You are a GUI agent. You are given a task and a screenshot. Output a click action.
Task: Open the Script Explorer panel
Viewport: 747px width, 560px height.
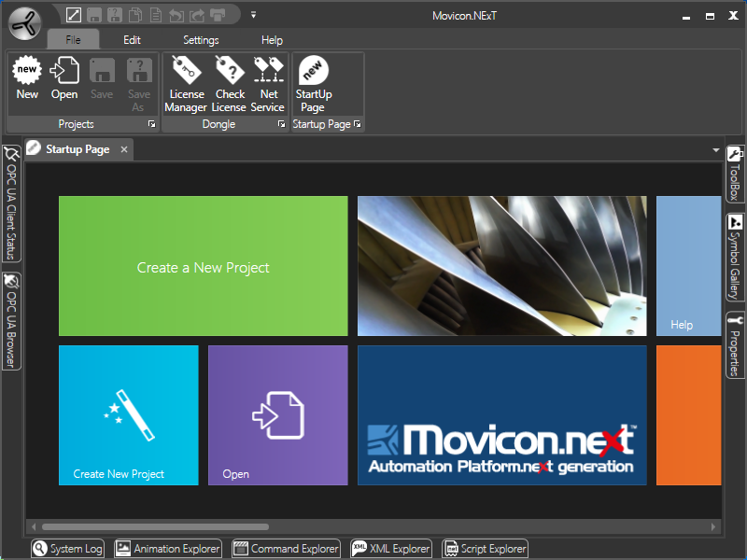coord(485,549)
